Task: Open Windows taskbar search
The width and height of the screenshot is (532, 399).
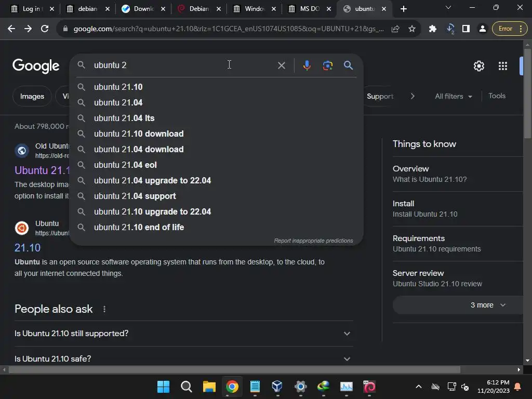Action: [187, 387]
